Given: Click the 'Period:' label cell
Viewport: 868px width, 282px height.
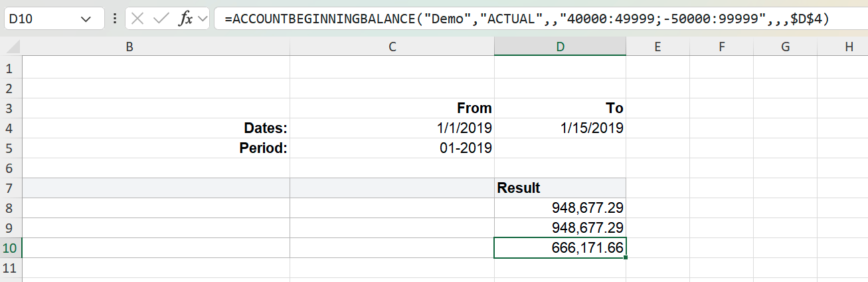Looking at the screenshot, I should [x=156, y=148].
